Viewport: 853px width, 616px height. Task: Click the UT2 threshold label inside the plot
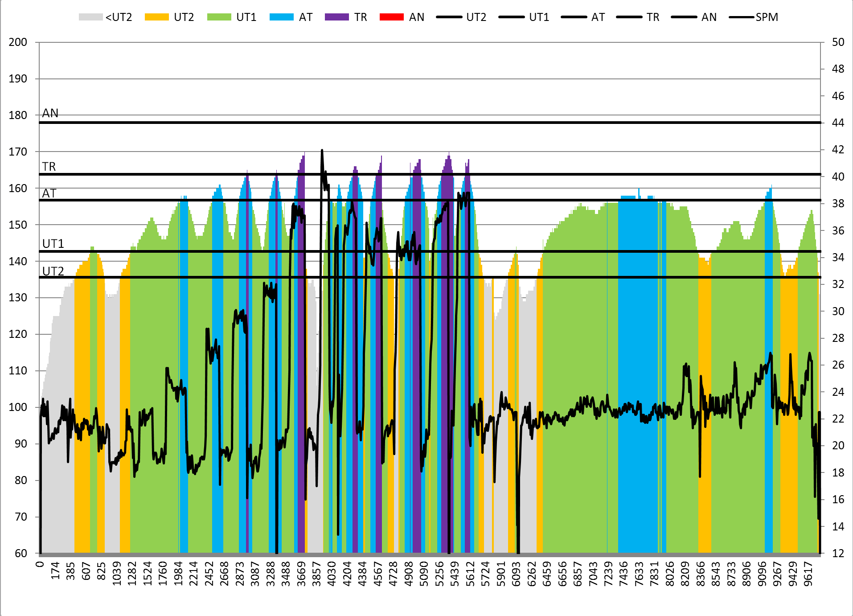pyautogui.click(x=53, y=271)
